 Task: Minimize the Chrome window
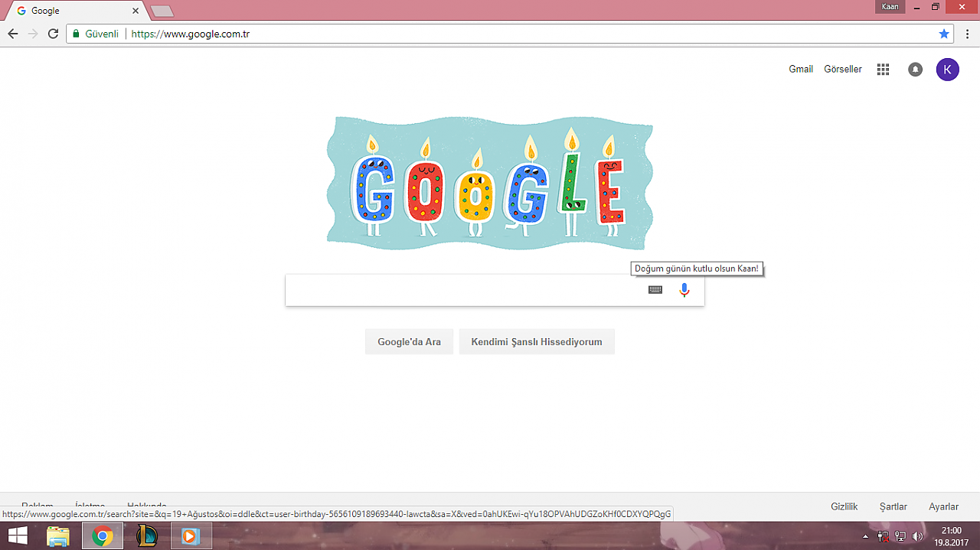(x=918, y=7)
